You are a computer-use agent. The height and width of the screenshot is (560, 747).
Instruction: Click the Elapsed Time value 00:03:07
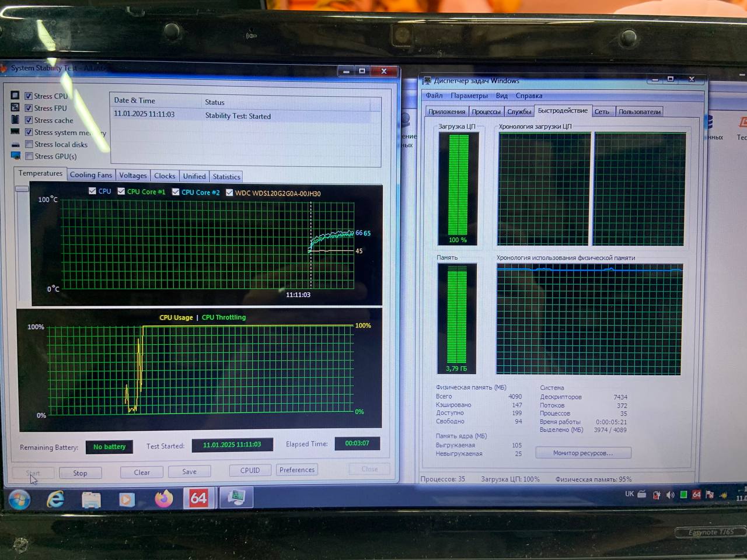[x=357, y=443]
